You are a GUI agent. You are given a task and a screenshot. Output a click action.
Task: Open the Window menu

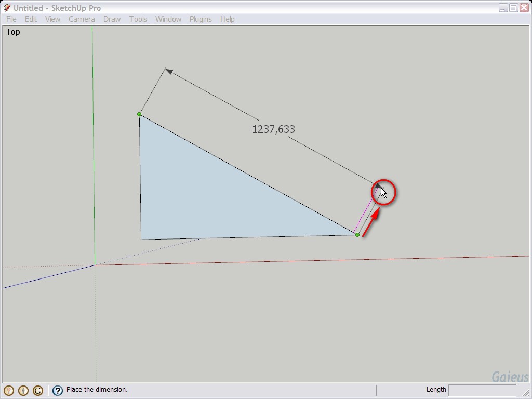pos(168,19)
